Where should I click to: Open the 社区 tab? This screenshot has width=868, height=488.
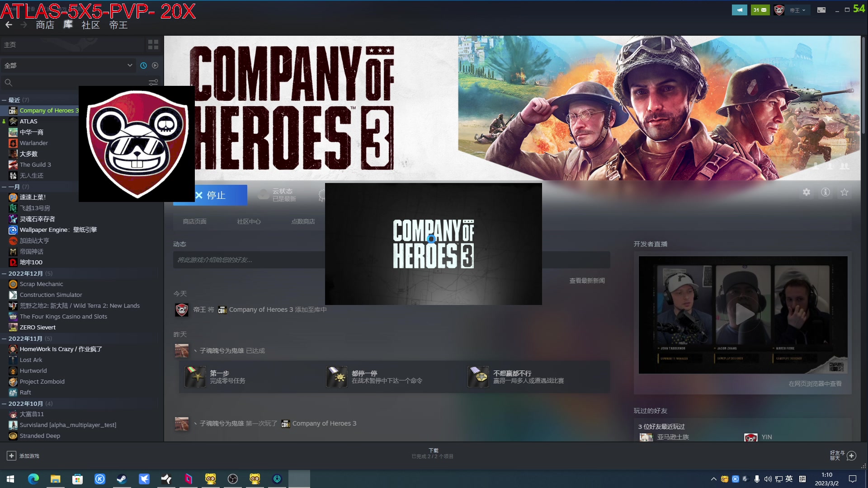point(90,25)
